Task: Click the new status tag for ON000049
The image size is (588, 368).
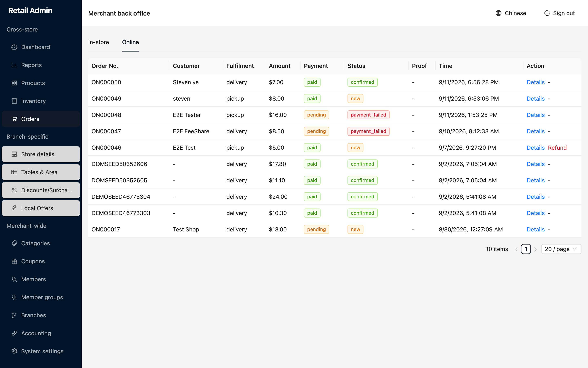Action: pyautogui.click(x=355, y=99)
